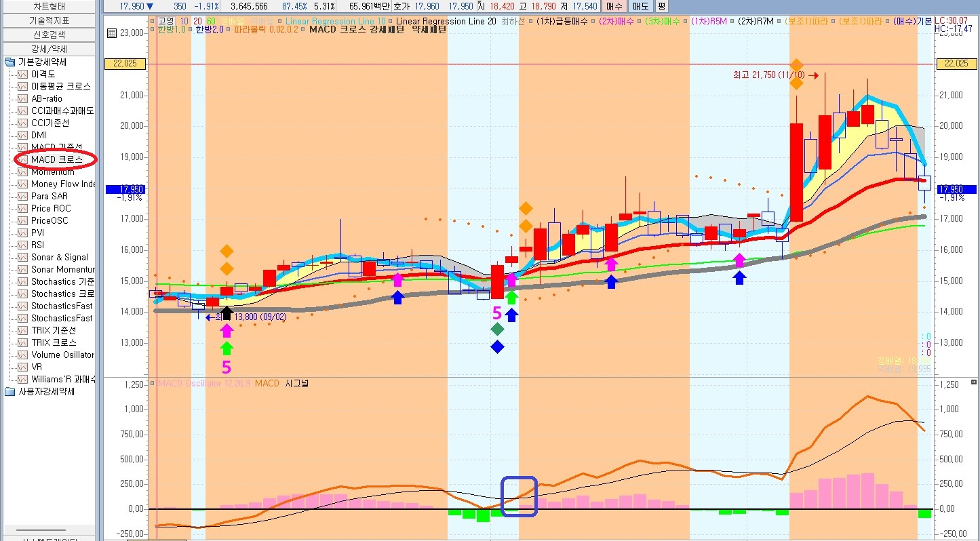Select the 이동평균 크로스 indicator icon
This screenshot has height=541, width=980.
click(22, 87)
